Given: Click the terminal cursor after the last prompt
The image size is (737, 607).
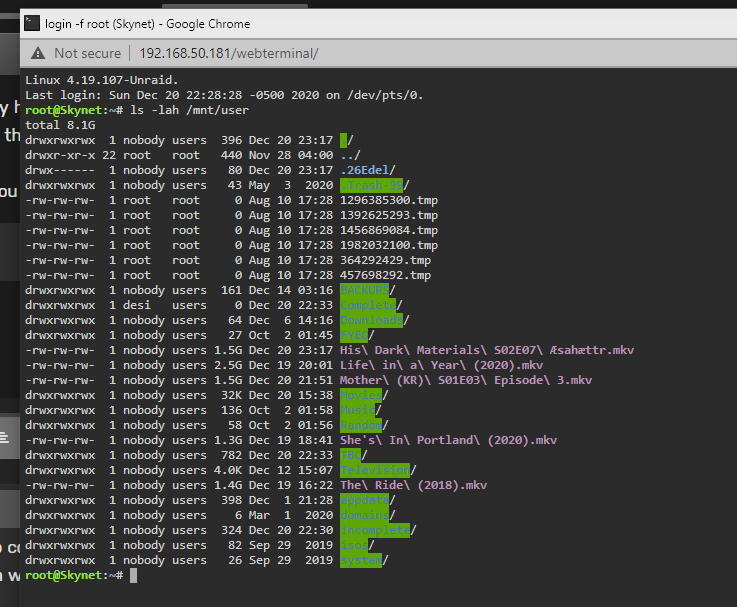Looking at the screenshot, I should pyautogui.click(x=133, y=575).
